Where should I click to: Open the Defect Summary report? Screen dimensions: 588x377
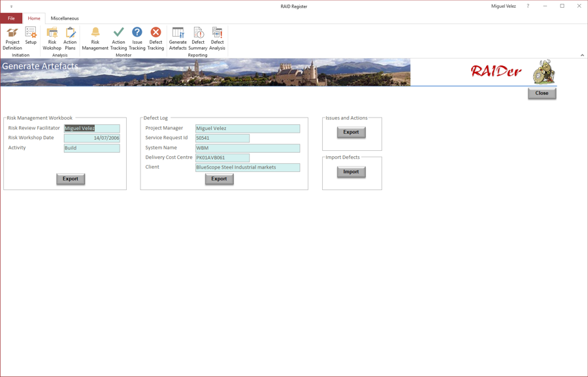point(198,39)
